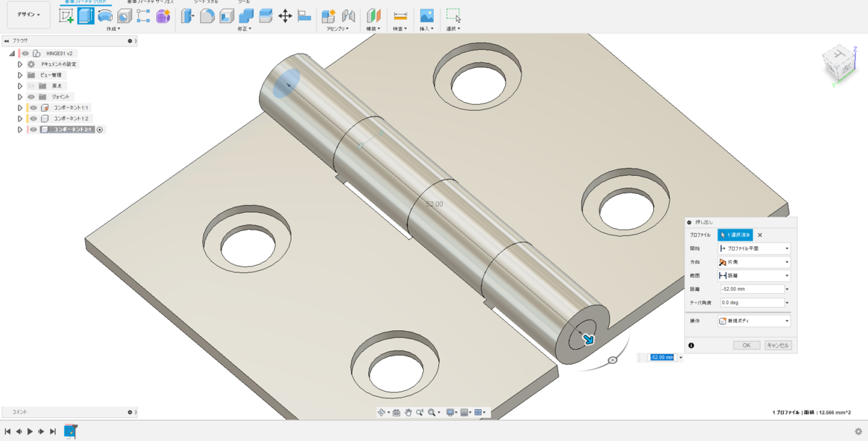Expand the ビュー管理 node

click(20, 75)
